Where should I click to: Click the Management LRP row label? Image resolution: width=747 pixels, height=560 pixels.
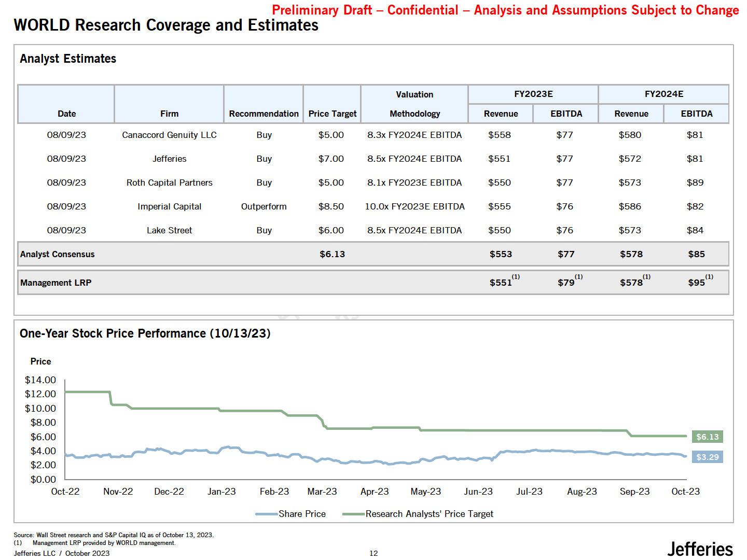(56, 283)
